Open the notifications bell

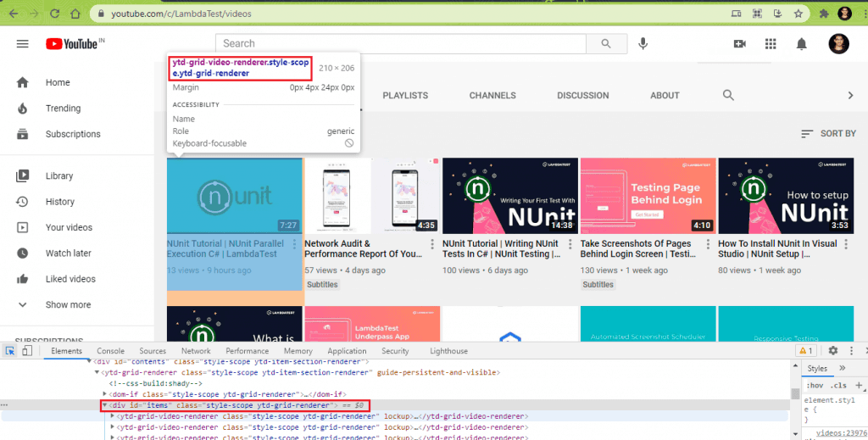(801, 44)
